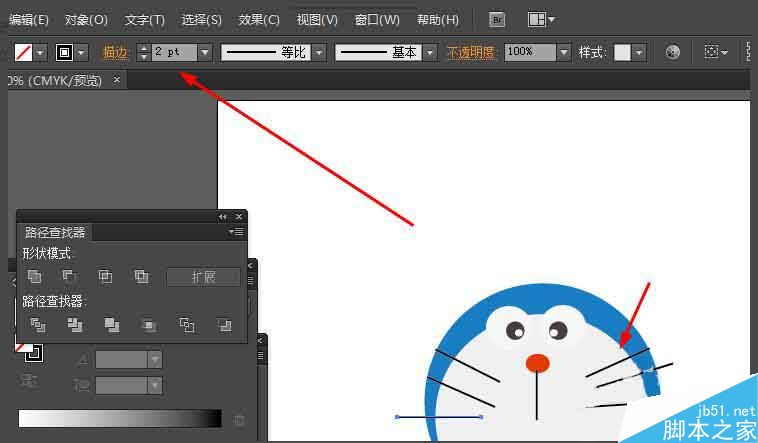Open the 选择(S) menu
Image resolution: width=758 pixels, height=443 pixels.
click(201, 20)
